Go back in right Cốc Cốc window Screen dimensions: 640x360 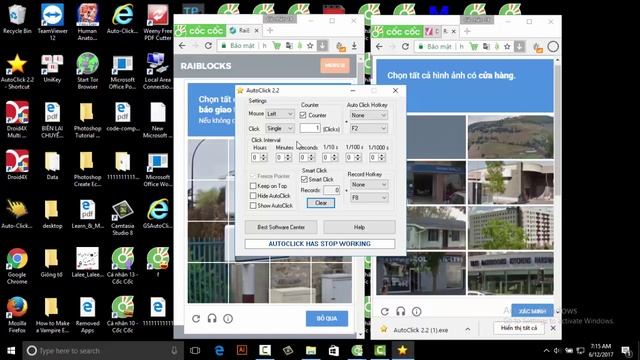379,47
